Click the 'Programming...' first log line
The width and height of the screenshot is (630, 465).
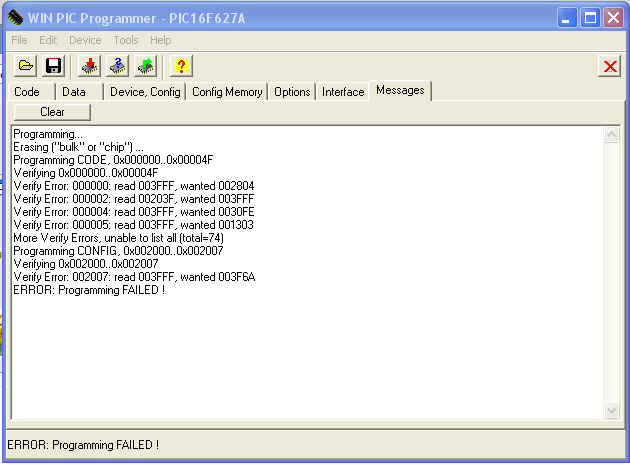[48, 134]
